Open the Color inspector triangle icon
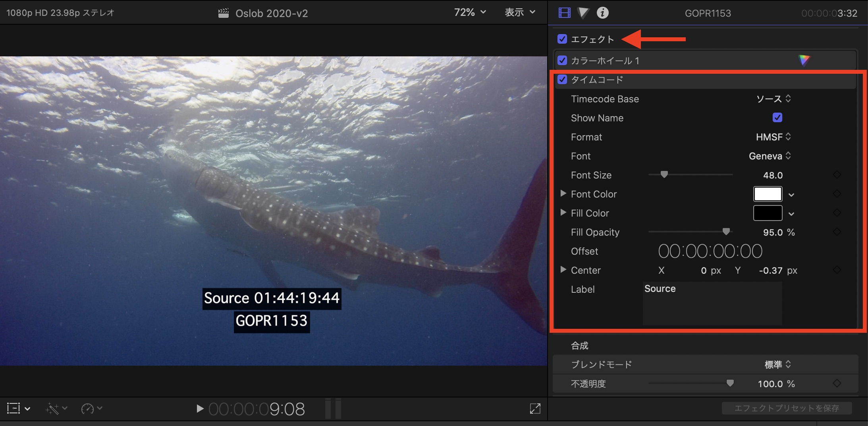Viewport: 868px width, 426px height. [x=583, y=13]
